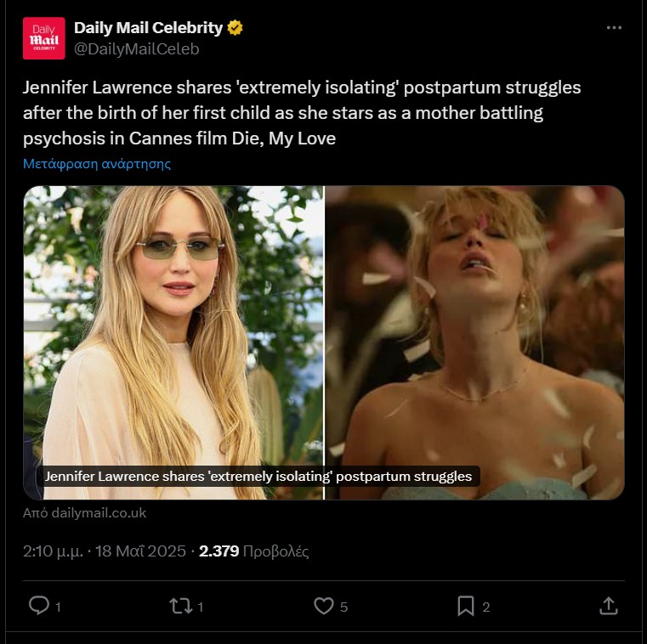
Task: Click the bookmark count number 2
Action: tap(485, 607)
